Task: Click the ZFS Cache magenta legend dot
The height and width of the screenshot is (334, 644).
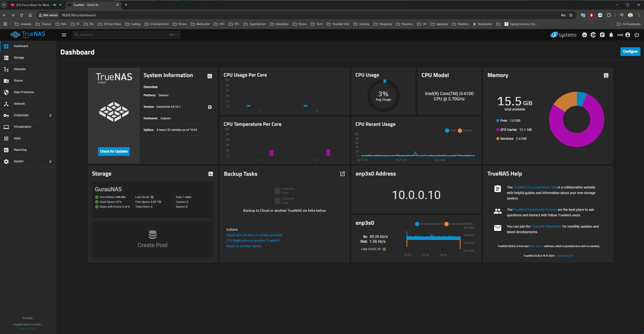Action: (498, 130)
